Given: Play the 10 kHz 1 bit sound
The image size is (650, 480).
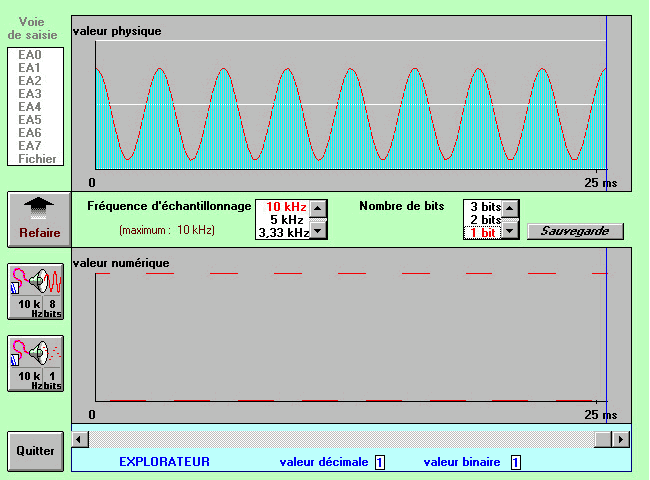Looking at the screenshot, I should click(36, 364).
